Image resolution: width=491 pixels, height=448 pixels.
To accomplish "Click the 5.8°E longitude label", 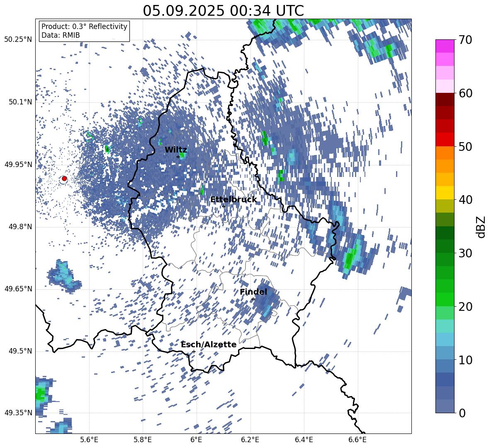I will coord(143,440).
